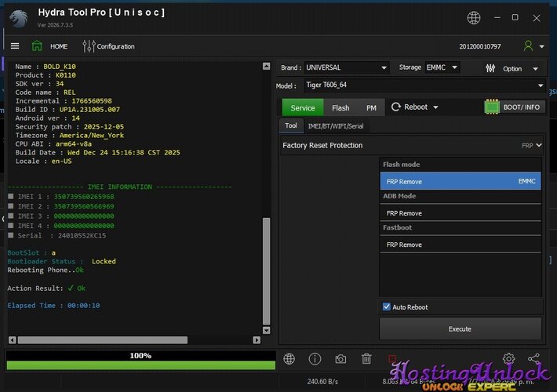Click the camera screenshot icon

tap(340, 359)
